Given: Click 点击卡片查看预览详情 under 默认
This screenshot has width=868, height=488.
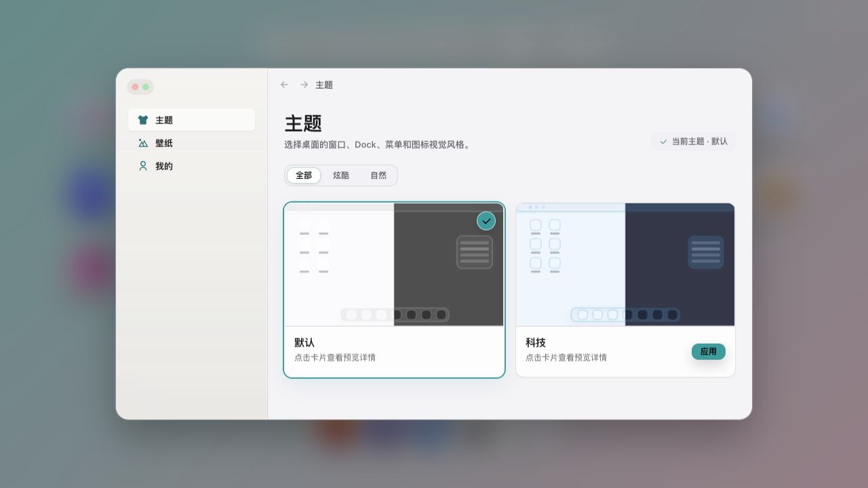Looking at the screenshot, I should (x=335, y=358).
